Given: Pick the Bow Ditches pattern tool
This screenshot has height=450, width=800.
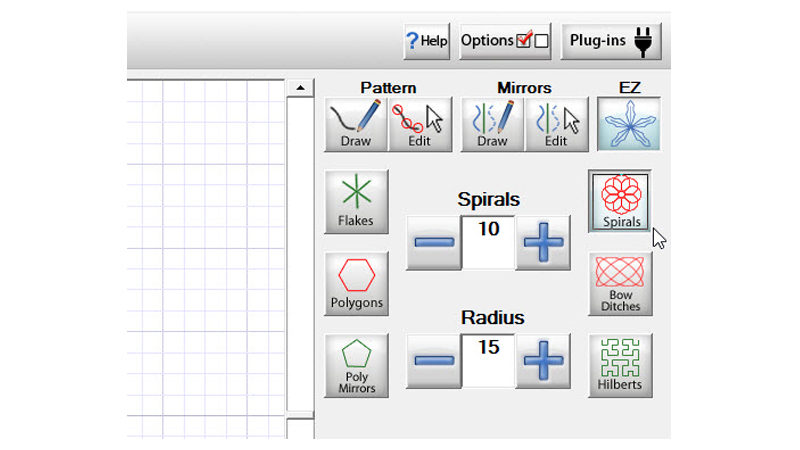Looking at the screenshot, I should [x=620, y=284].
